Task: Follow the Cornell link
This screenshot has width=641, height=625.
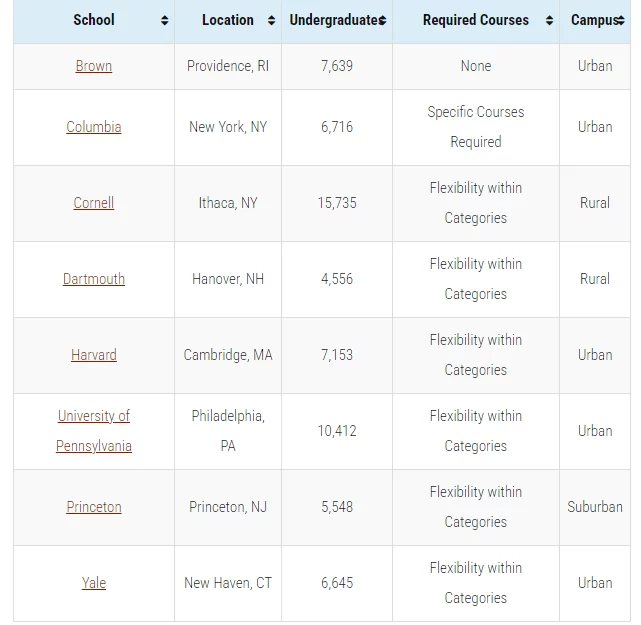Action: click(x=94, y=203)
